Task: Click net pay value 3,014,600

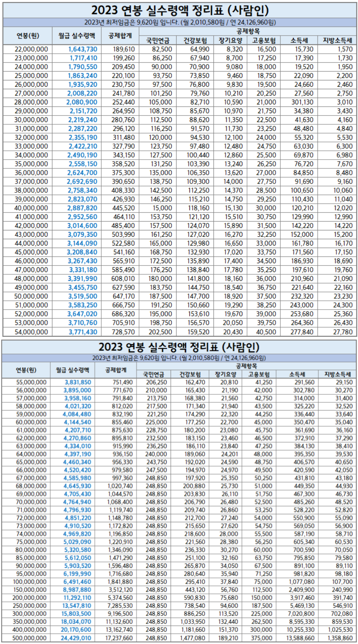Action: [82, 226]
